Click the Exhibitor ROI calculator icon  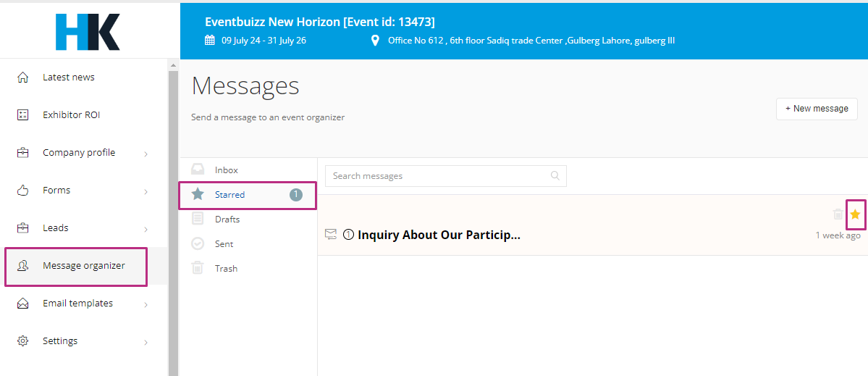pyautogui.click(x=22, y=115)
